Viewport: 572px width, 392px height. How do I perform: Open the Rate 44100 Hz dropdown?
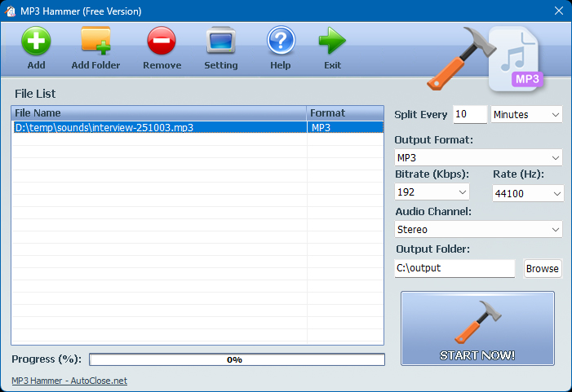tap(528, 193)
